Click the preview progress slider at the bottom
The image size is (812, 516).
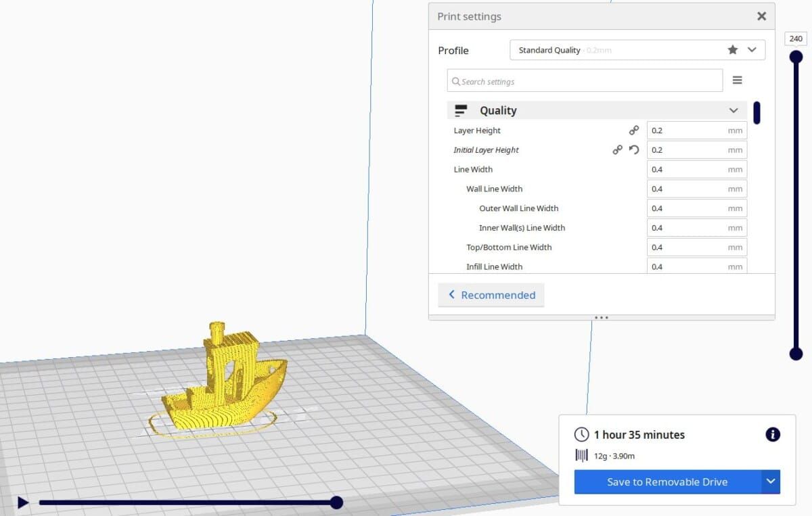click(336, 502)
